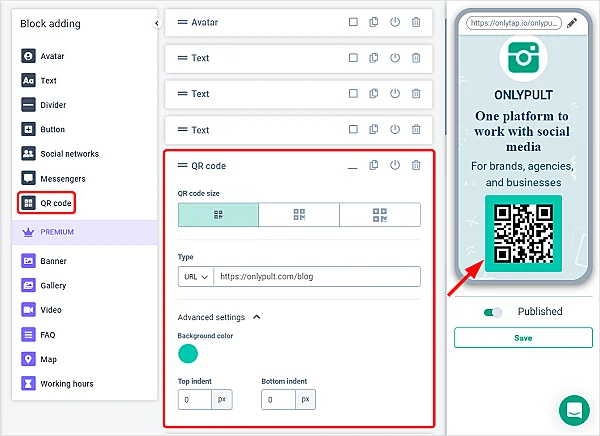Screen dimensions: 600x436
Task: Add a Gallery block from sidebar
Action: pyautogui.click(x=54, y=285)
